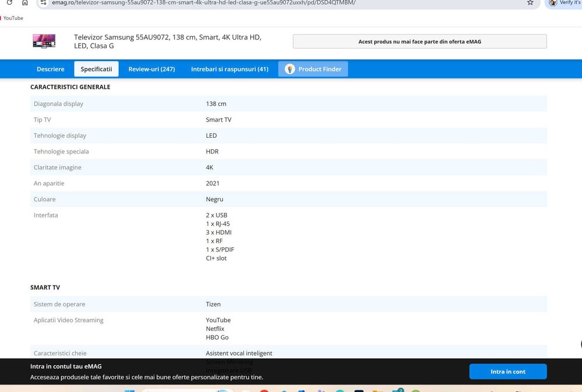The image size is (582, 392).
Task: Select the Asistent vocal inteligent value
Action: tap(239, 354)
